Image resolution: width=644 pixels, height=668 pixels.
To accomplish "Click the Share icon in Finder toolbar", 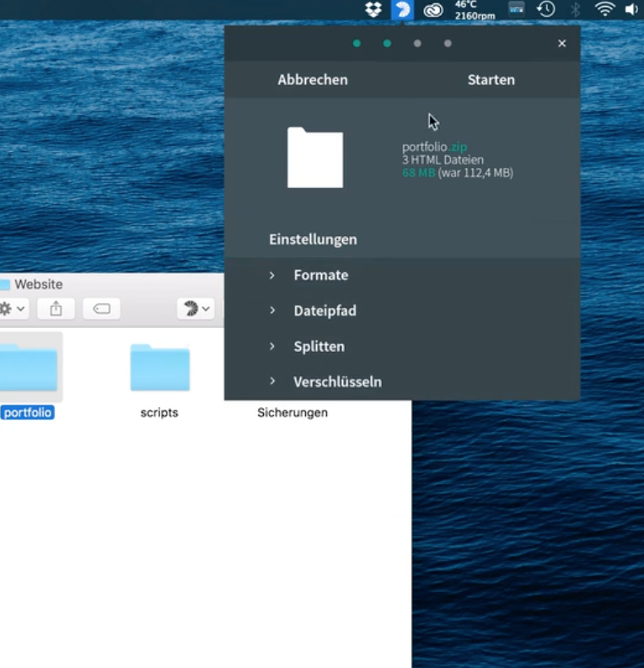I will 56,309.
